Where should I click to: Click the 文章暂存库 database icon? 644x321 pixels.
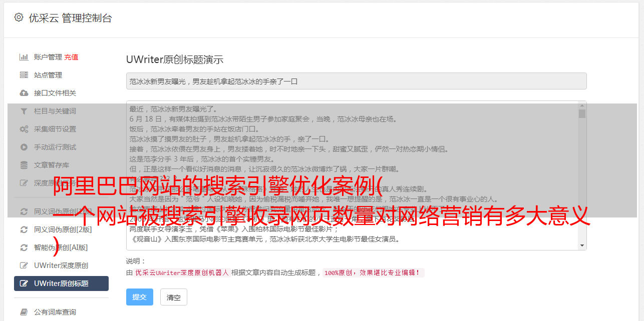click(x=24, y=165)
